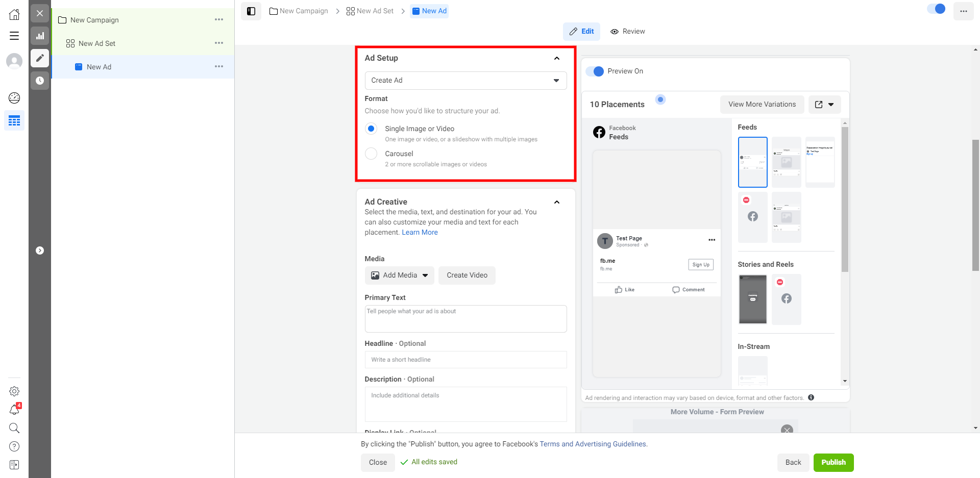The image size is (980, 478).
Task: Select the Carousel format radio button
Action: (x=371, y=154)
